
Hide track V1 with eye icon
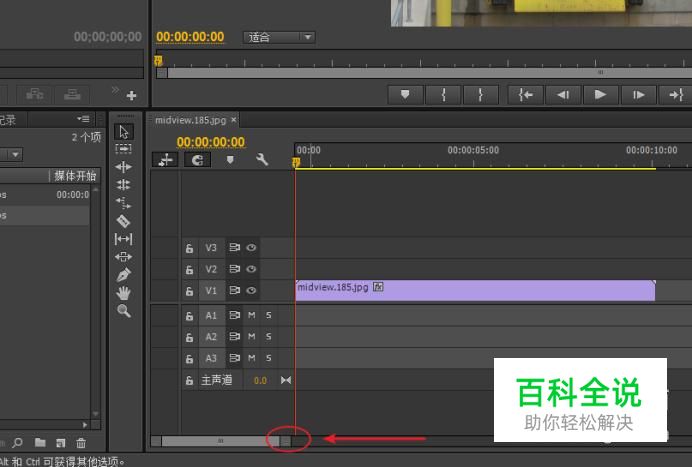pyautogui.click(x=251, y=290)
